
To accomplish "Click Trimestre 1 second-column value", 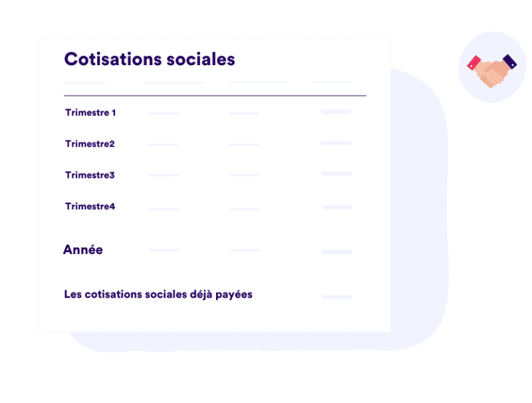I will click(163, 114).
